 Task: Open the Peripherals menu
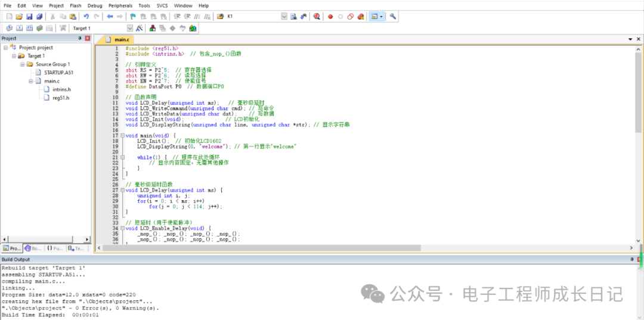[x=120, y=6]
